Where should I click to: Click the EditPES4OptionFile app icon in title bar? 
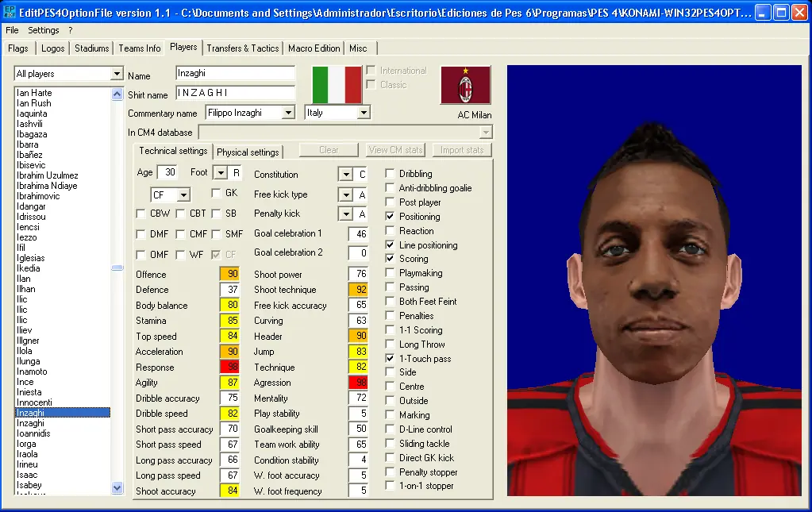pyautogui.click(x=9, y=12)
